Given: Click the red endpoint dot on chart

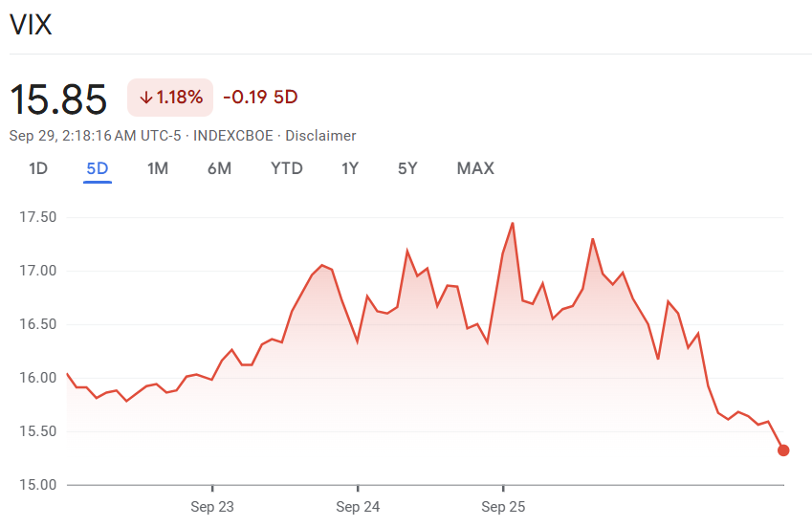Looking at the screenshot, I should tap(783, 450).
